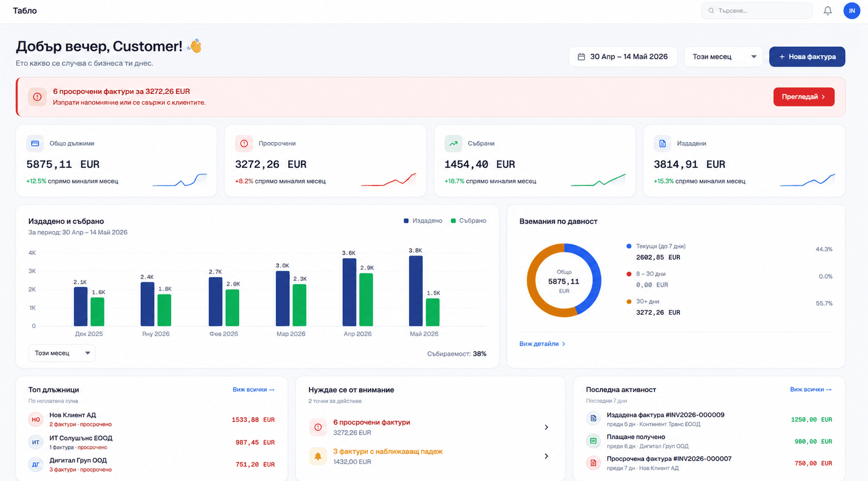Click the Нова фактура button
The height and width of the screenshot is (481, 868).
pyautogui.click(x=807, y=57)
